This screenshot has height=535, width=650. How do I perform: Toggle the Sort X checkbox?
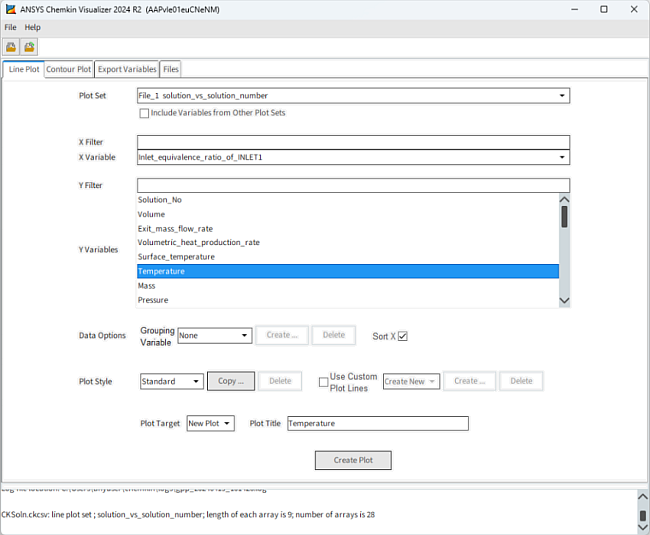click(x=403, y=336)
